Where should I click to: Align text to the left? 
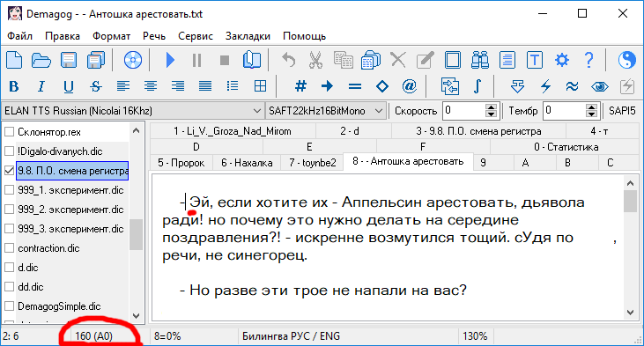122,86
